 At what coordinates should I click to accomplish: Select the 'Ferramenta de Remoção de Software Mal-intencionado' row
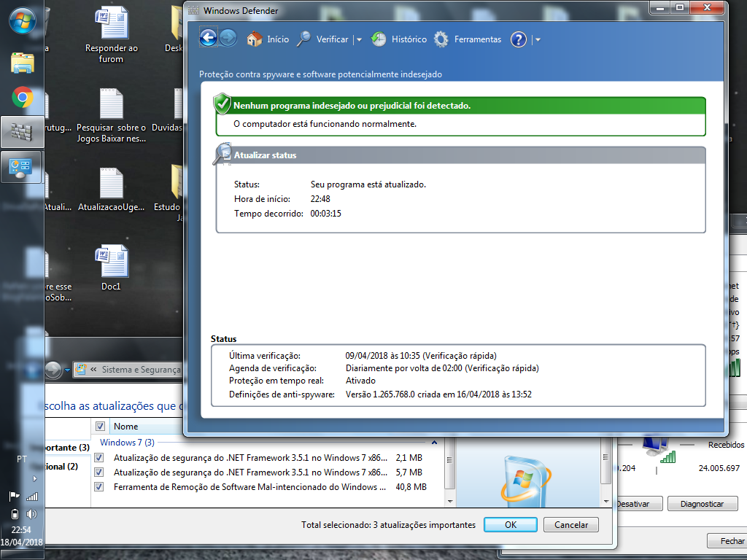(x=269, y=486)
